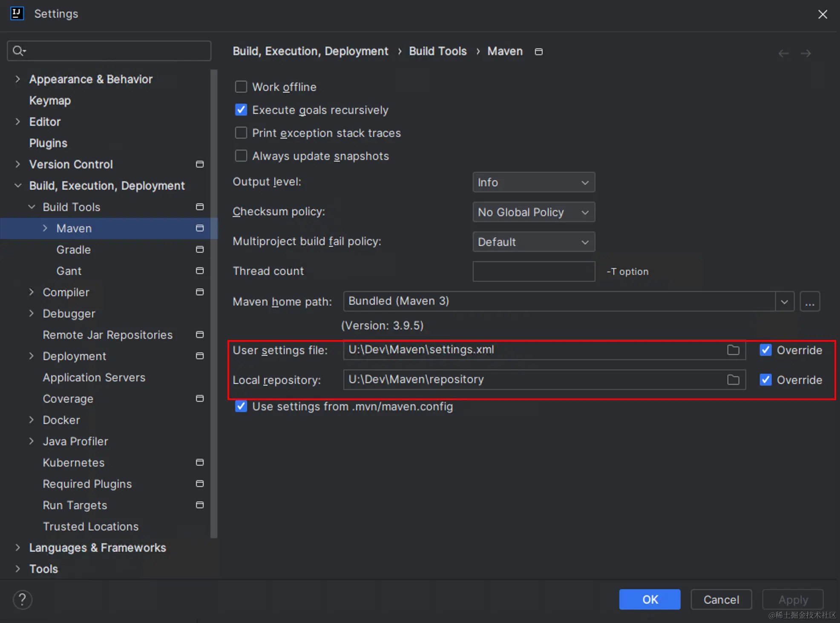The height and width of the screenshot is (623, 840).
Task: Open the Checksum policy dropdown
Action: [533, 212]
